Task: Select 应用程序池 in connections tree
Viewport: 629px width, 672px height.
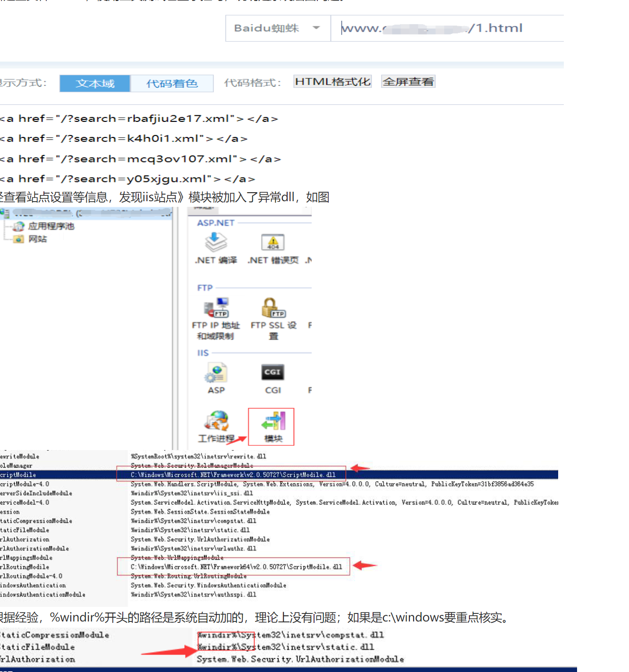Action: point(51,226)
